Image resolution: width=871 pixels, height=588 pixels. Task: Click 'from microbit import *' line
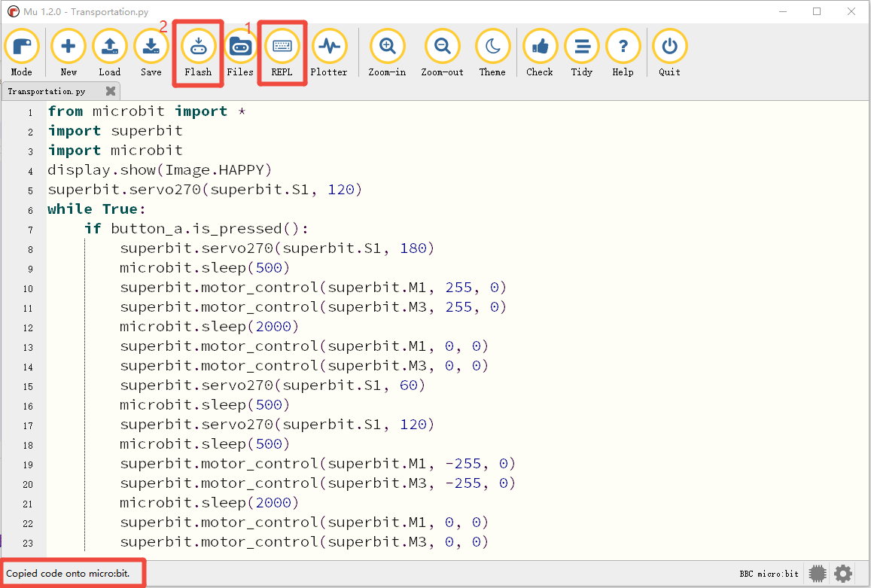[147, 111]
